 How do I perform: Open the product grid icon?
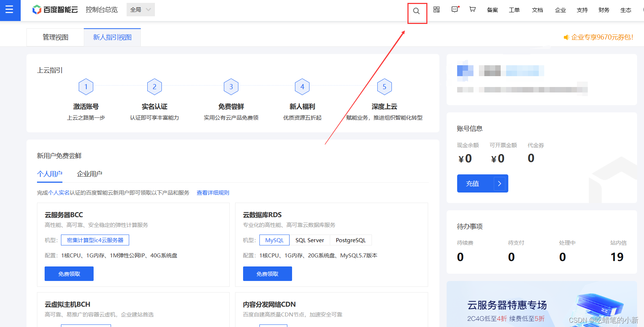click(436, 9)
